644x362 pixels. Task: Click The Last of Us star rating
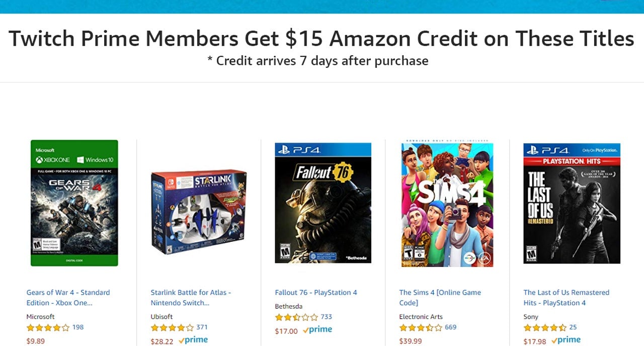click(545, 328)
